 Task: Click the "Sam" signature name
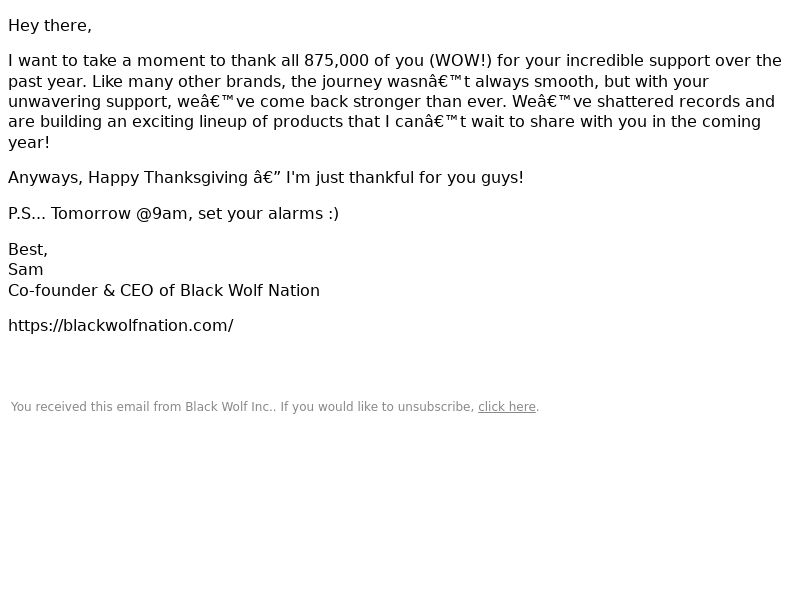[26, 269]
